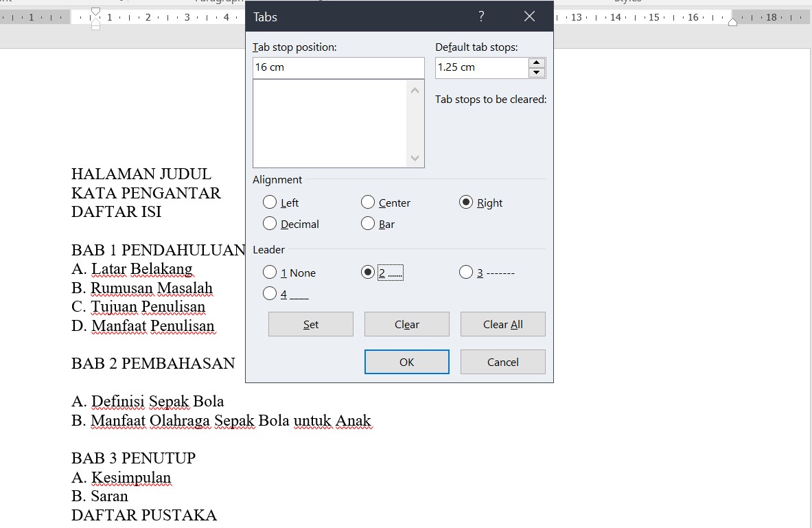Click the KATA PENGANTAR line in document
Viewport: 812px width, 528px height.
point(146,193)
